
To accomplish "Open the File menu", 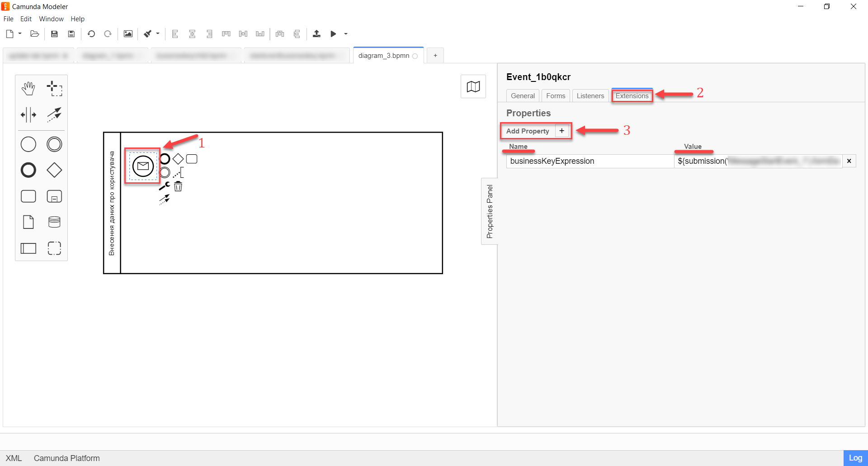I will 9,19.
